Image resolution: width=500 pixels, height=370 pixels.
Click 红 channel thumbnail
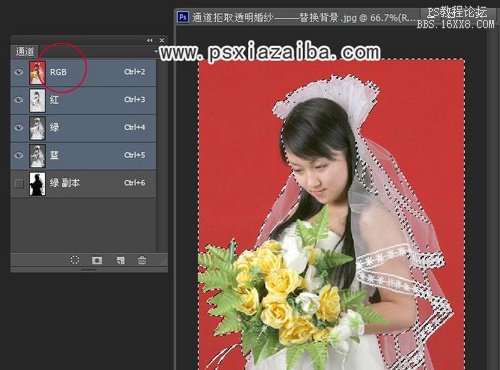(x=37, y=100)
